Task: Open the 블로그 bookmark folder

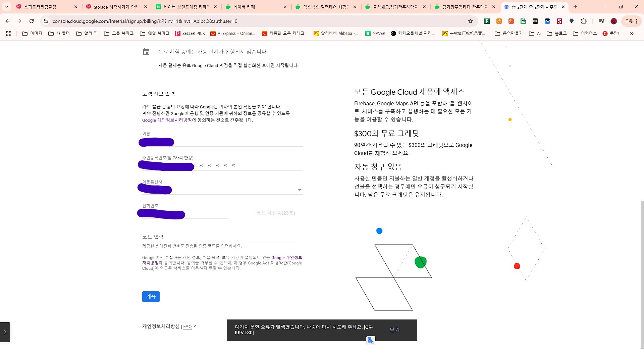Action: click(557, 34)
